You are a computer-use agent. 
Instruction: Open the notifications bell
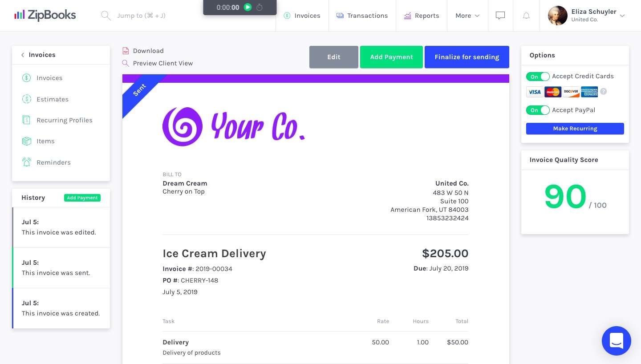coord(526,16)
